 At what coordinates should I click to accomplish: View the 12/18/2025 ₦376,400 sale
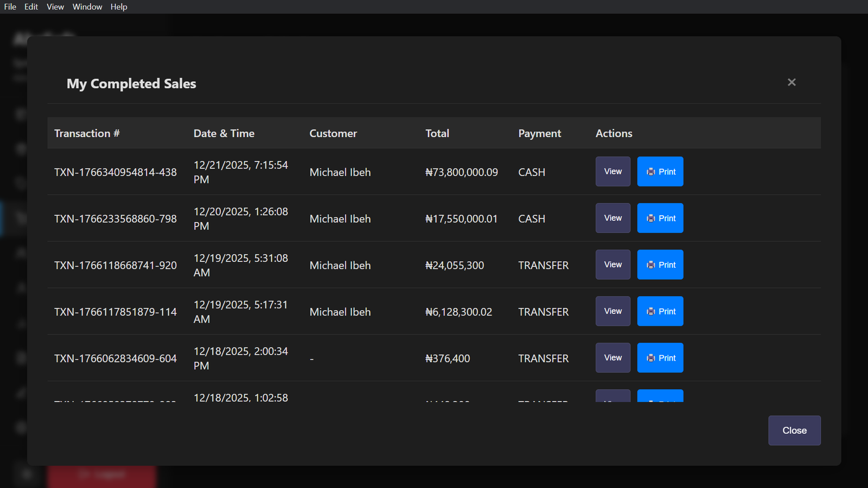(612, 358)
